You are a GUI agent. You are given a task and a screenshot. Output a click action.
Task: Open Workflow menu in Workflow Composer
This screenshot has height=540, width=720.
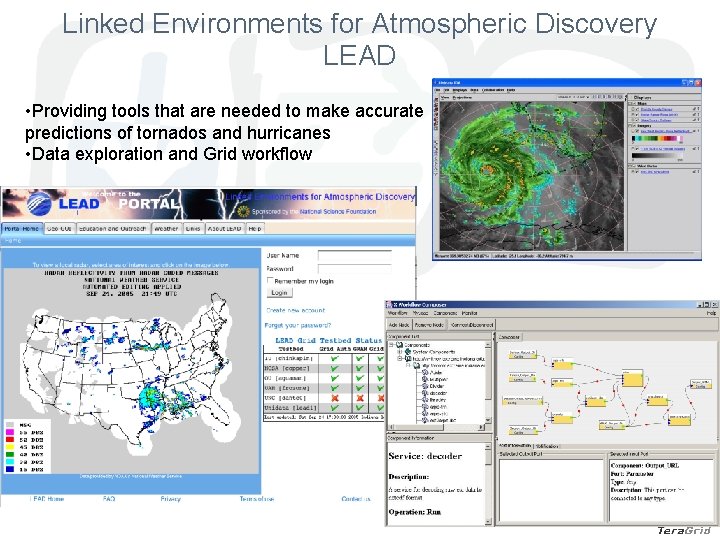tap(398, 313)
